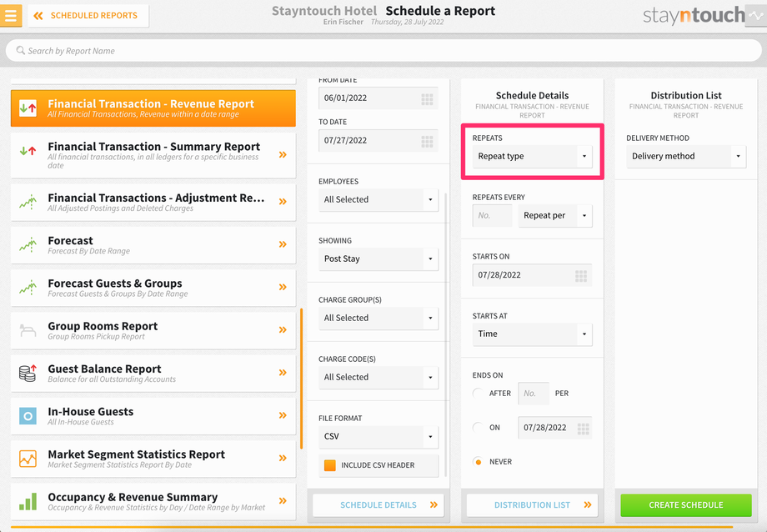
Task: Click the Distribution List button
Action: 532,505
